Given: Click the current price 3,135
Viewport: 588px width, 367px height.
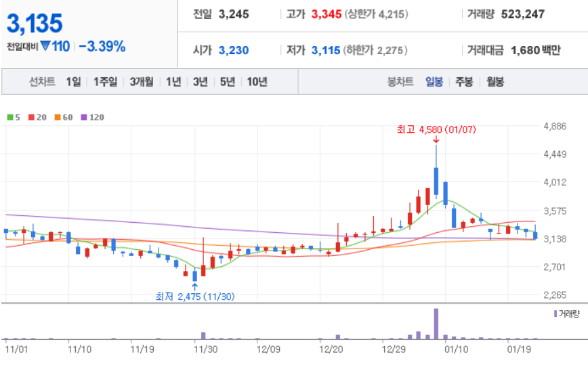Looking at the screenshot, I should pyautogui.click(x=35, y=23).
